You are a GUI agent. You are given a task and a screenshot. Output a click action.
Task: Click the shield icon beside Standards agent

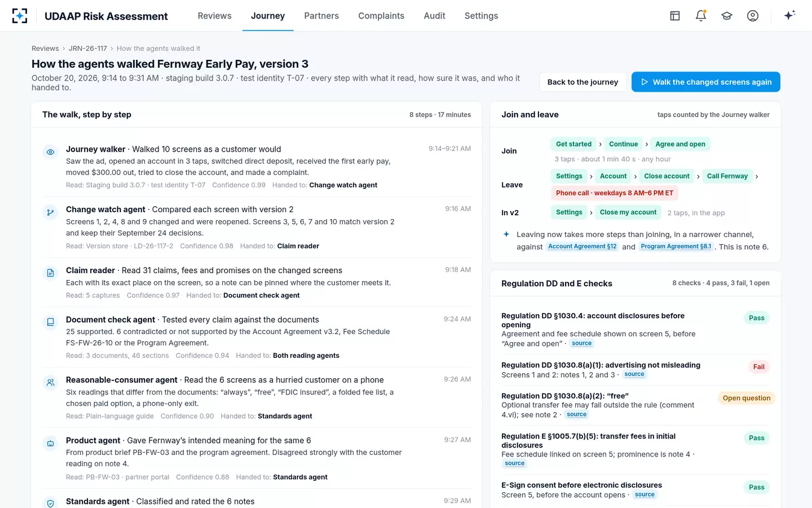click(x=51, y=503)
